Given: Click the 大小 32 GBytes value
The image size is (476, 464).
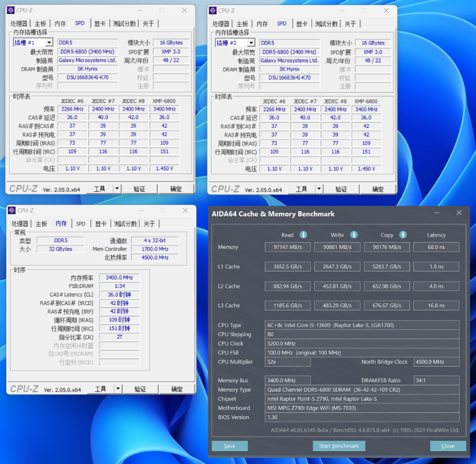Looking at the screenshot, I should pos(61,249).
